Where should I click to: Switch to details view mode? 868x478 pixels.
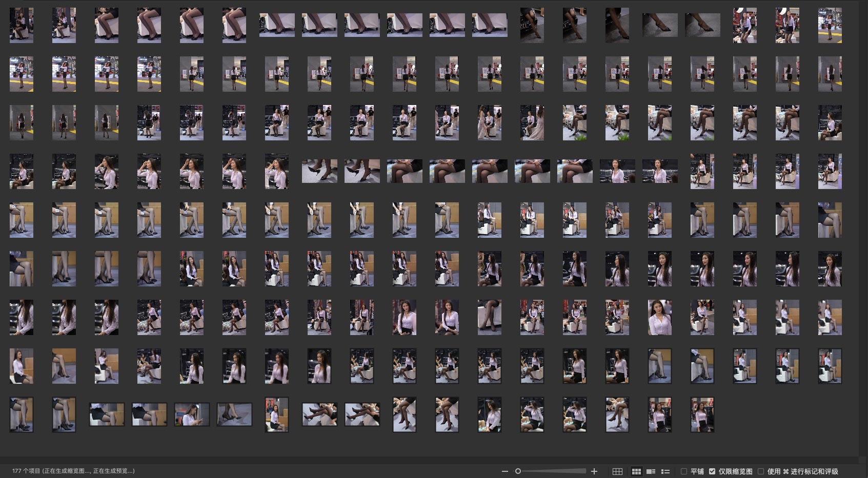click(x=651, y=471)
